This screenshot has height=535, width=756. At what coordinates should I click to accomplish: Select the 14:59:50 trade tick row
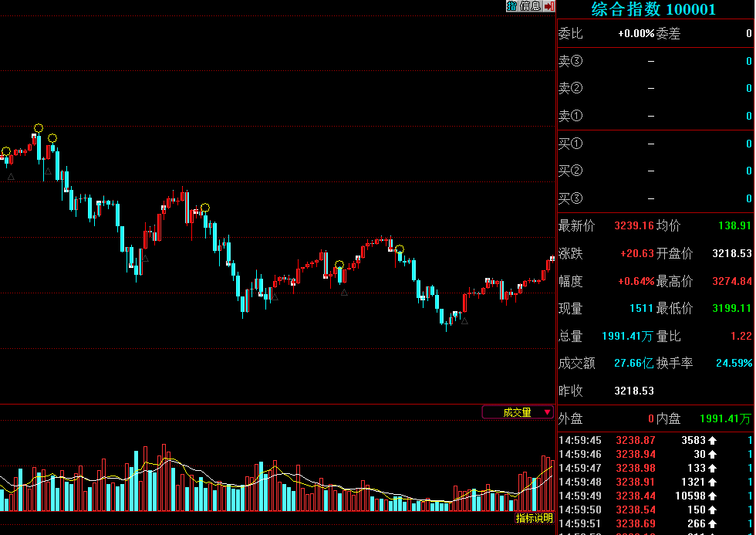(x=655, y=510)
